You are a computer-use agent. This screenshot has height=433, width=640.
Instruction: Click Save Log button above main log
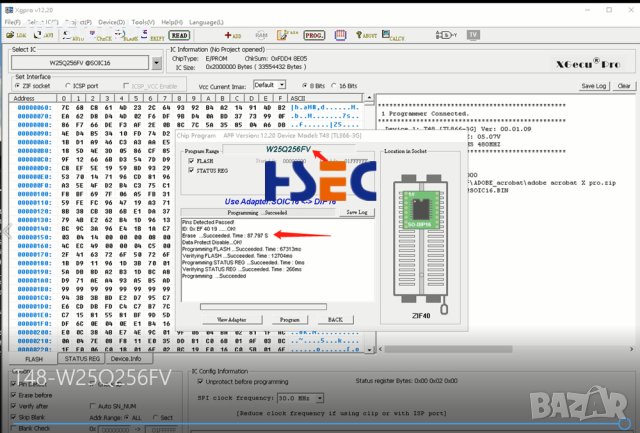click(x=594, y=86)
